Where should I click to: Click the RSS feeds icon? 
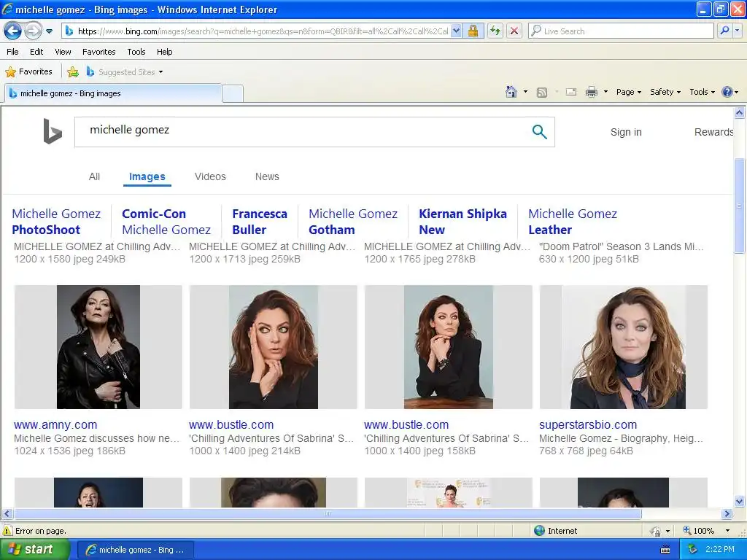(x=542, y=93)
